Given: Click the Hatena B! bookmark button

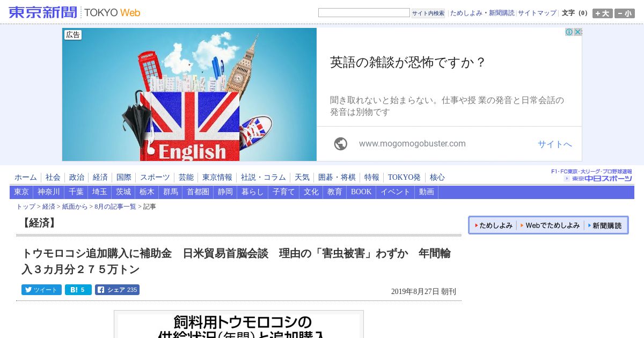Looking at the screenshot, I should click(x=78, y=290).
